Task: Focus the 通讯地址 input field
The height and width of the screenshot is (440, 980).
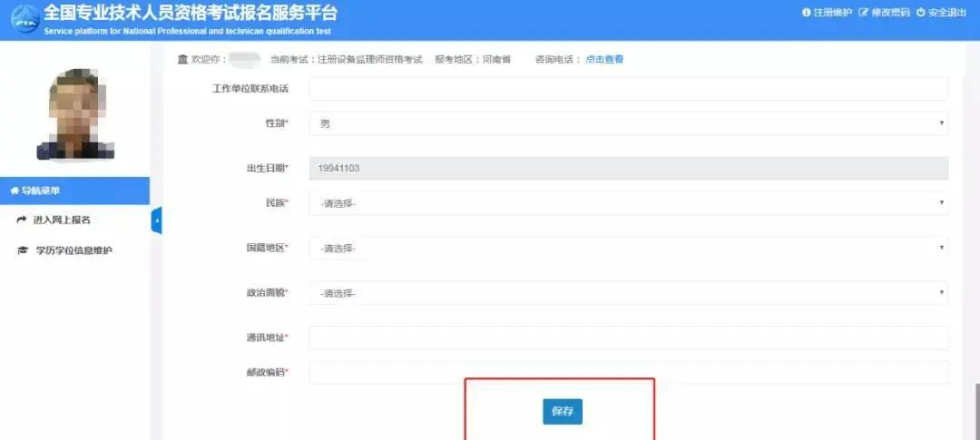Action: pos(628,337)
